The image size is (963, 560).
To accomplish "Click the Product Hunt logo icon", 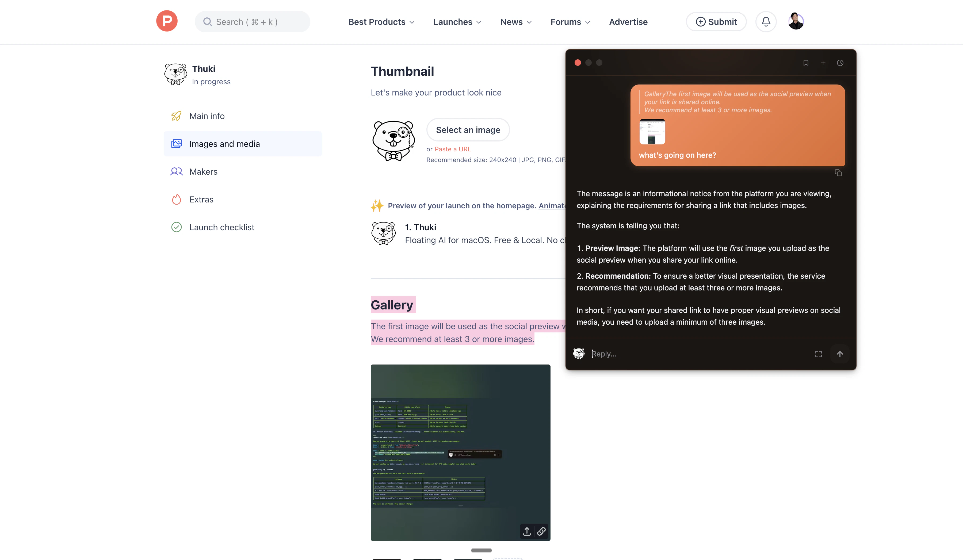I will point(167,21).
